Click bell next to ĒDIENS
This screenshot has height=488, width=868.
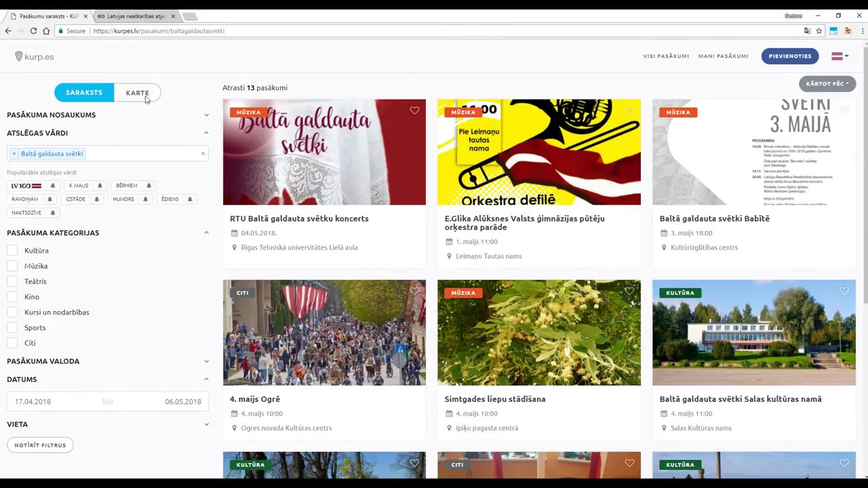[190, 199]
